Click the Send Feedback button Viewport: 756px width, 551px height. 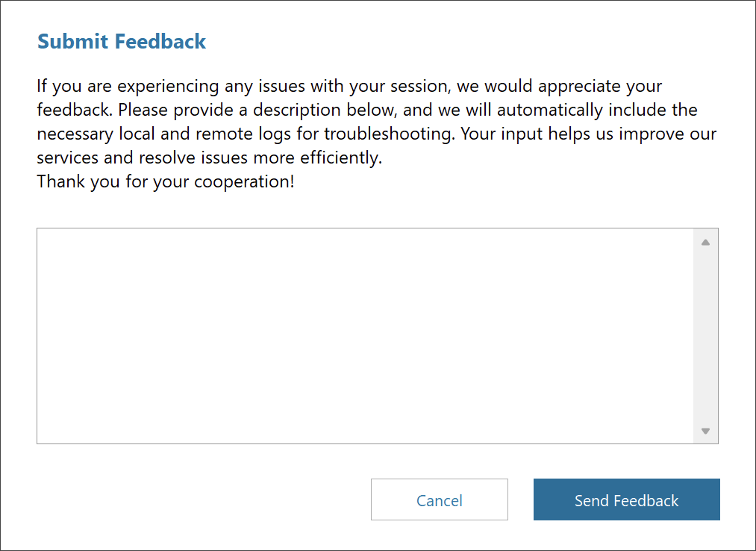pos(626,499)
